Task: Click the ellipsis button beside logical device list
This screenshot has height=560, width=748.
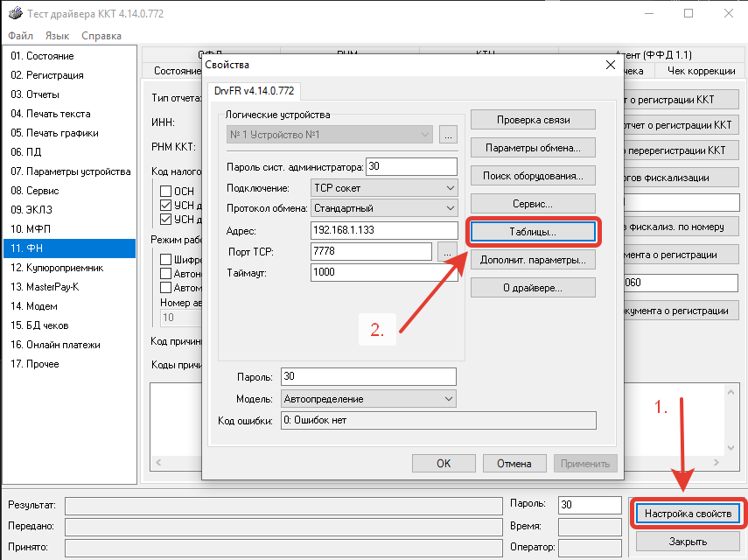Action: [448, 135]
